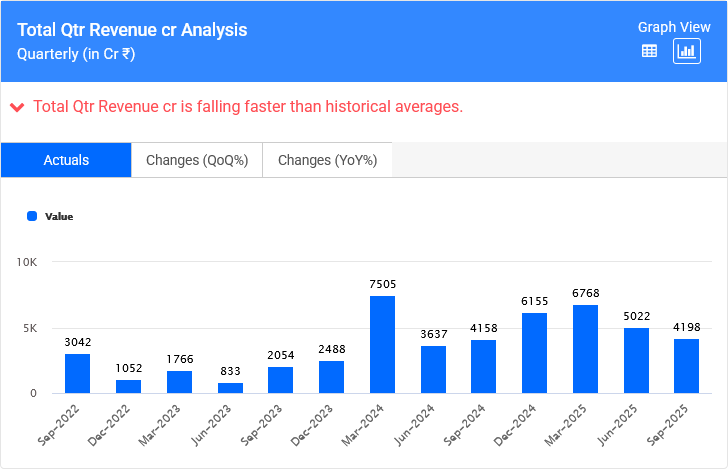728x469 pixels.
Task: Switch to table view icon
Action: [x=649, y=51]
